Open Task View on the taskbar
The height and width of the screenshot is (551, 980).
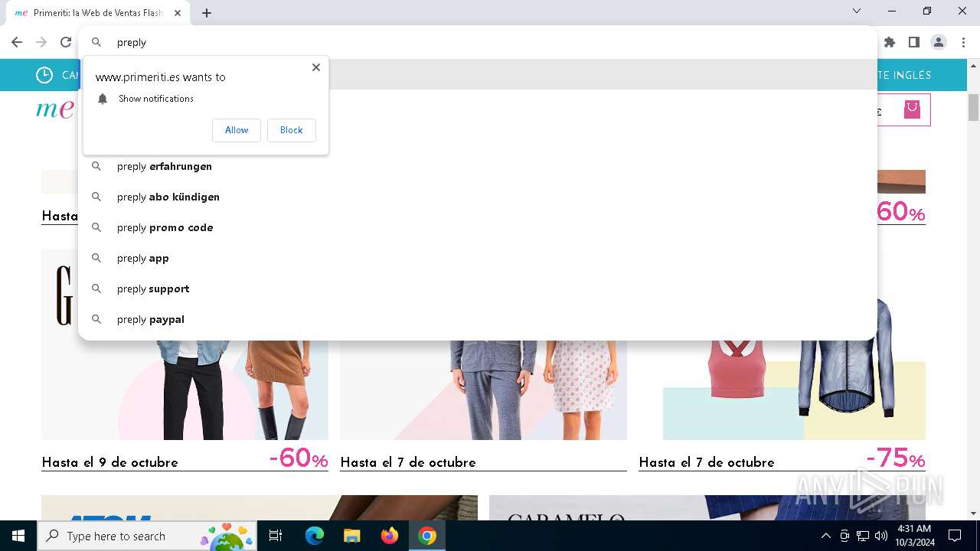pyautogui.click(x=276, y=536)
